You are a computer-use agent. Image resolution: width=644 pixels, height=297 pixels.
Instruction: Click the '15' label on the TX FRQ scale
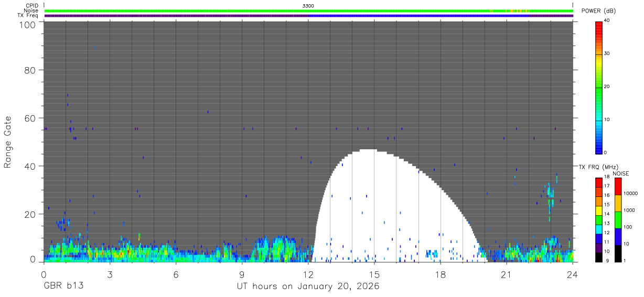[x=606, y=205]
